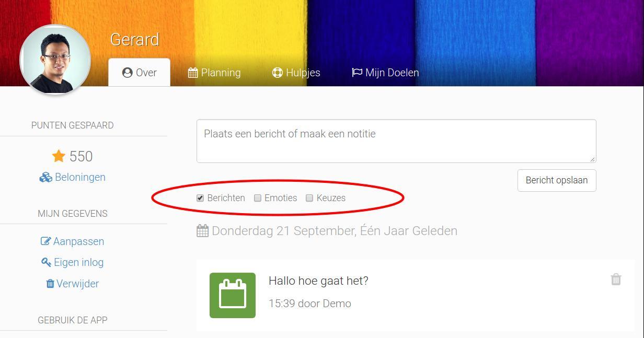Click Gerard's profile picture
The image size is (644, 338).
pos(55,60)
